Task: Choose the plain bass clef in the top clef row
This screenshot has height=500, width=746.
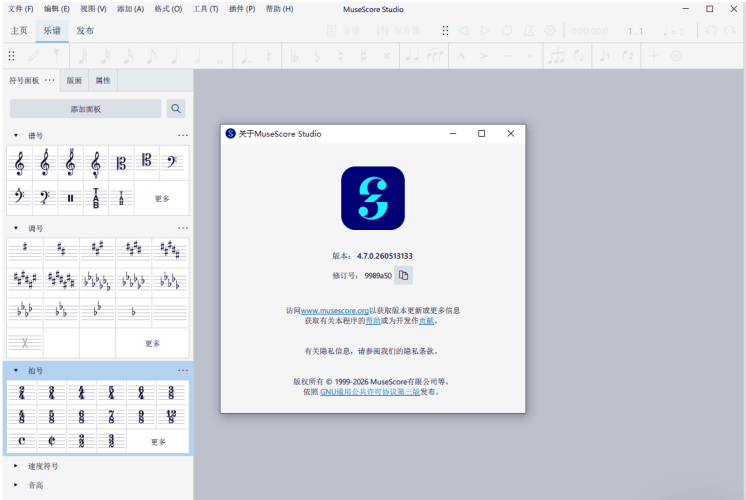Action: point(172,163)
